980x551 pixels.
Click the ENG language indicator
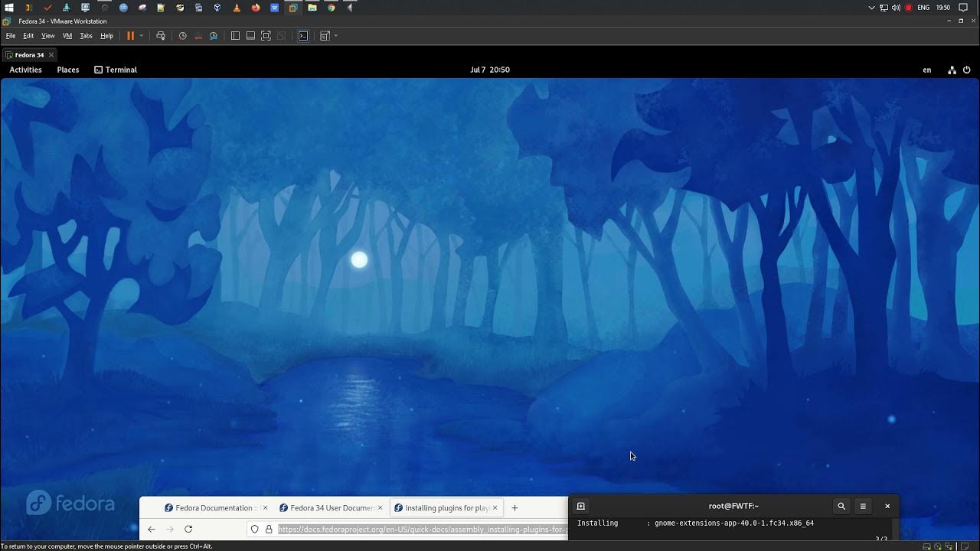point(923,8)
